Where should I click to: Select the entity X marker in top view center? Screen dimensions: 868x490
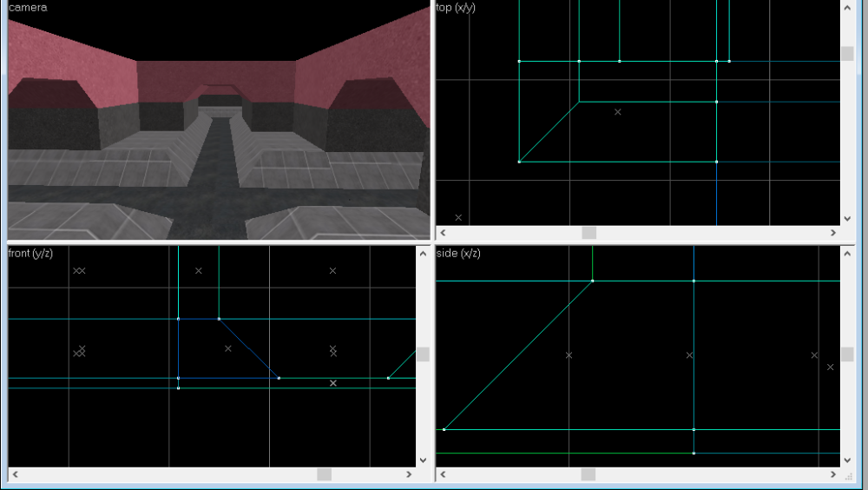pos(618,112)
